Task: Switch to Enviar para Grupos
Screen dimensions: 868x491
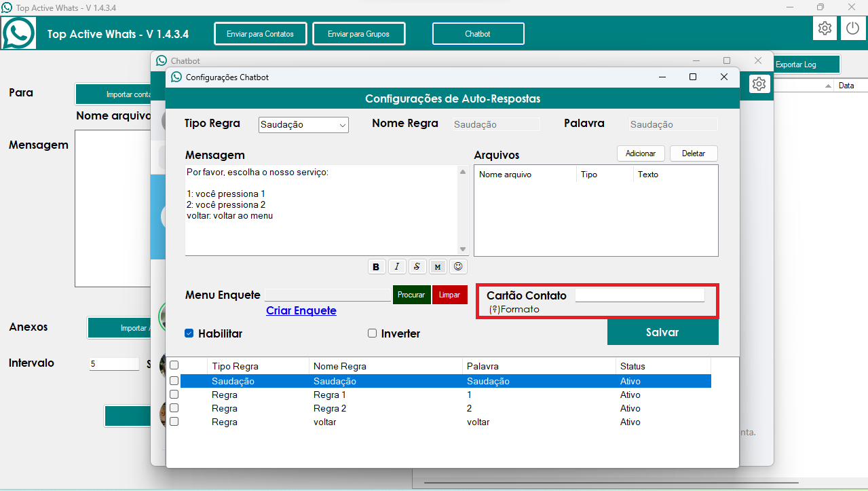Action: 359,34
